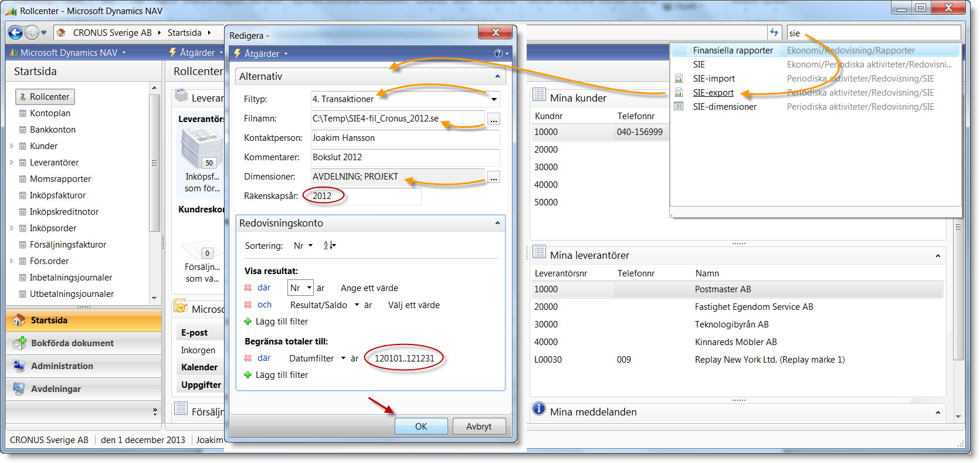Click the Startsida house icon
Image resolution: width=980 pixels, height=463 pixels.
click(19, 320)
